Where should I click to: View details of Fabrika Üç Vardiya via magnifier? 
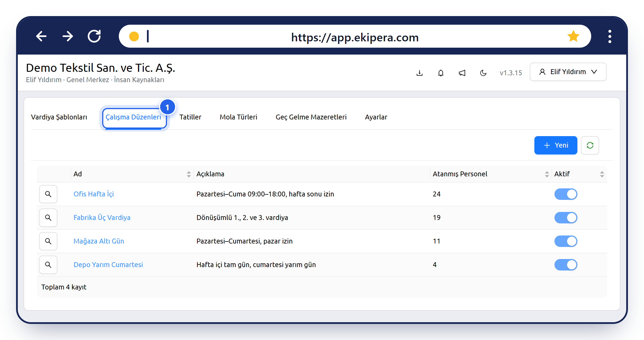click(48, 218)
